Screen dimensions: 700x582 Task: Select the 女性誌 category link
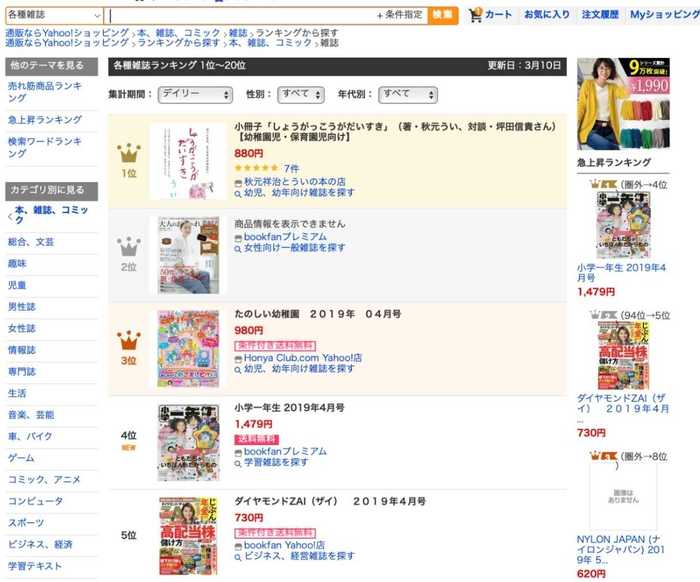21,328
